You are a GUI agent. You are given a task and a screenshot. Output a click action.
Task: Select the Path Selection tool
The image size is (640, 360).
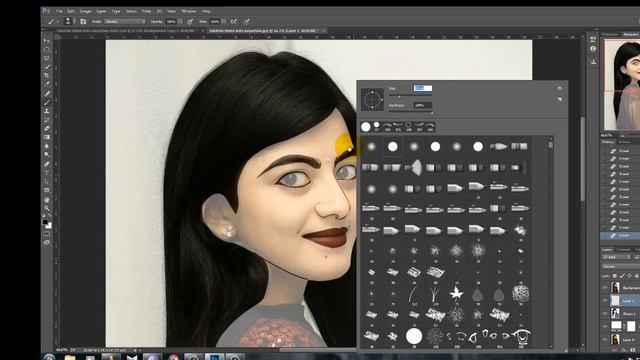47,181
